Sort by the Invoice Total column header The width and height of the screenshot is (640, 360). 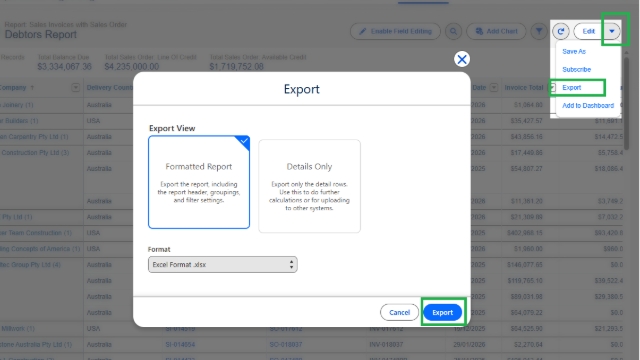tap(524, 87)
